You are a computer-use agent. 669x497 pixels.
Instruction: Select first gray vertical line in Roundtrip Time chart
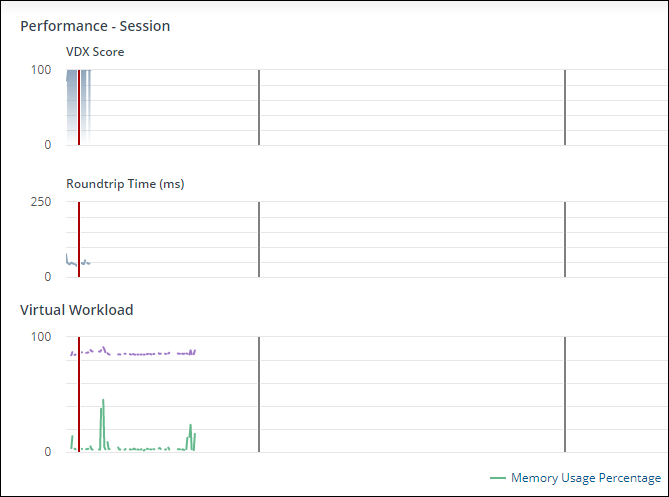point(259,239)
